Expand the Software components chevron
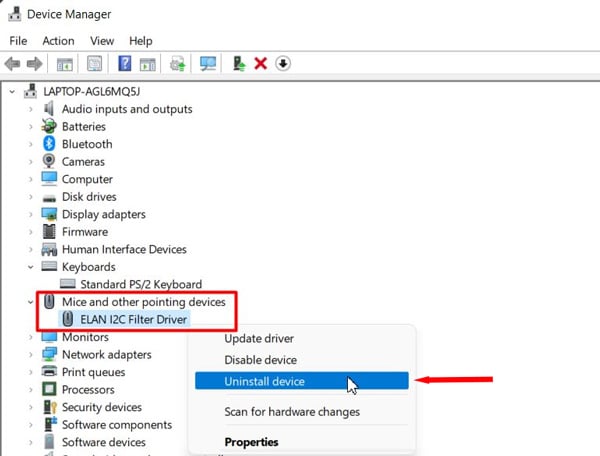Viewport: 600px width, 456px height. [x=31, y=425]
